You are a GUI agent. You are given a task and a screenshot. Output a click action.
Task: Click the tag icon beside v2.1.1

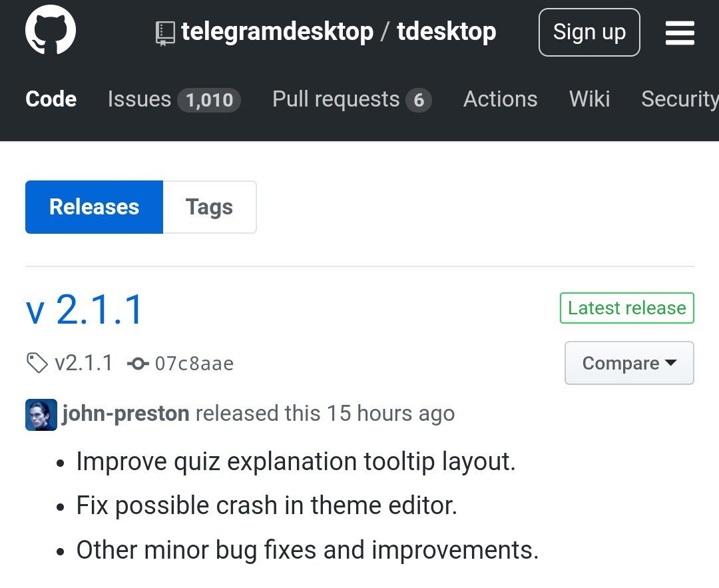[x=37, y=364]
